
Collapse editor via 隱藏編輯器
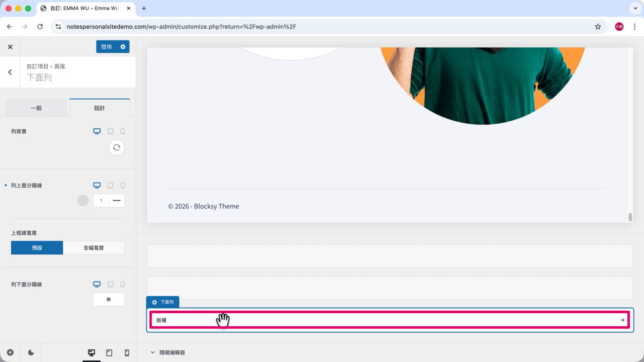(168, 352)
